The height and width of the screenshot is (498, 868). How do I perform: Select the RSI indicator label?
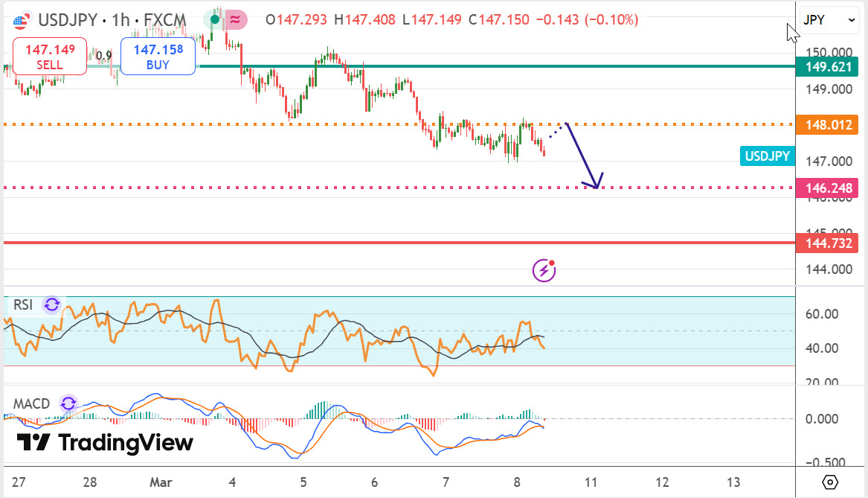click(x=23, y=304)
